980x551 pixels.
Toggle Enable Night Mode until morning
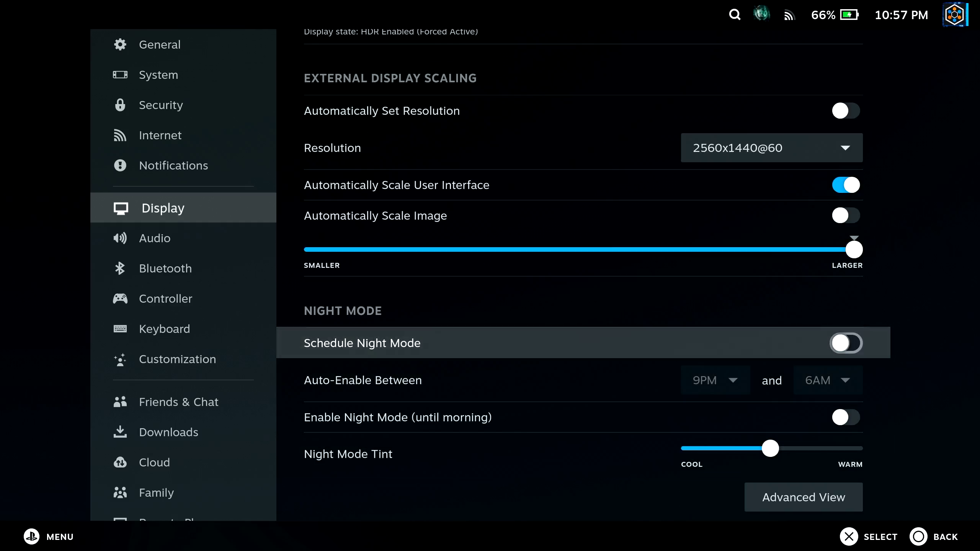(846, 417)
